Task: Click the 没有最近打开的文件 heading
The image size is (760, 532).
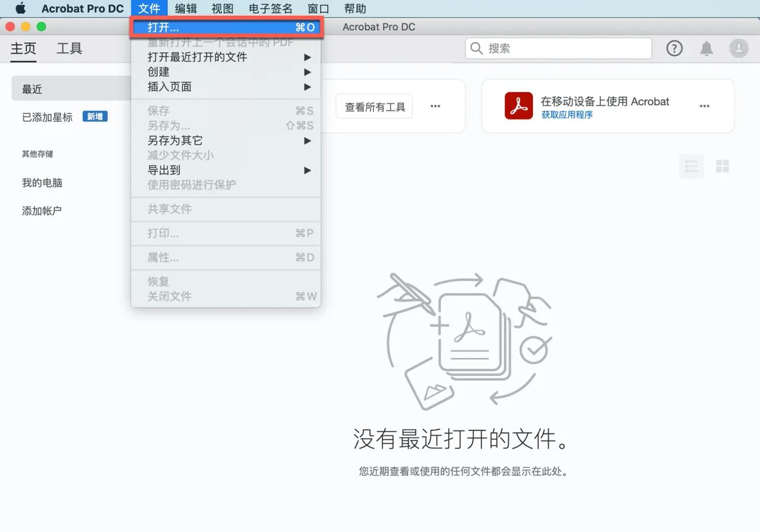Action: (x=461, y=440)
